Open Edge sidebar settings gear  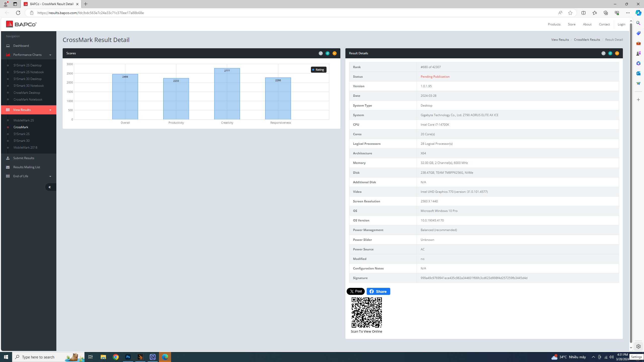click(x=638, y=346)
